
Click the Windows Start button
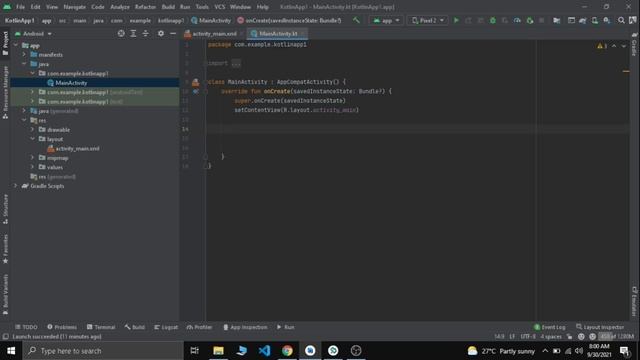(x=11, y=351)
